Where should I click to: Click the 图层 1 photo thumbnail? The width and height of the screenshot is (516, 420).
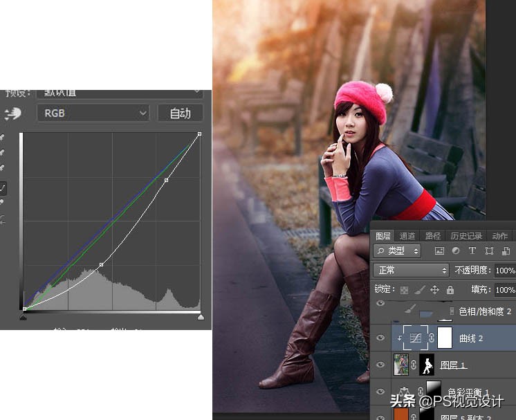pos(401,365)
